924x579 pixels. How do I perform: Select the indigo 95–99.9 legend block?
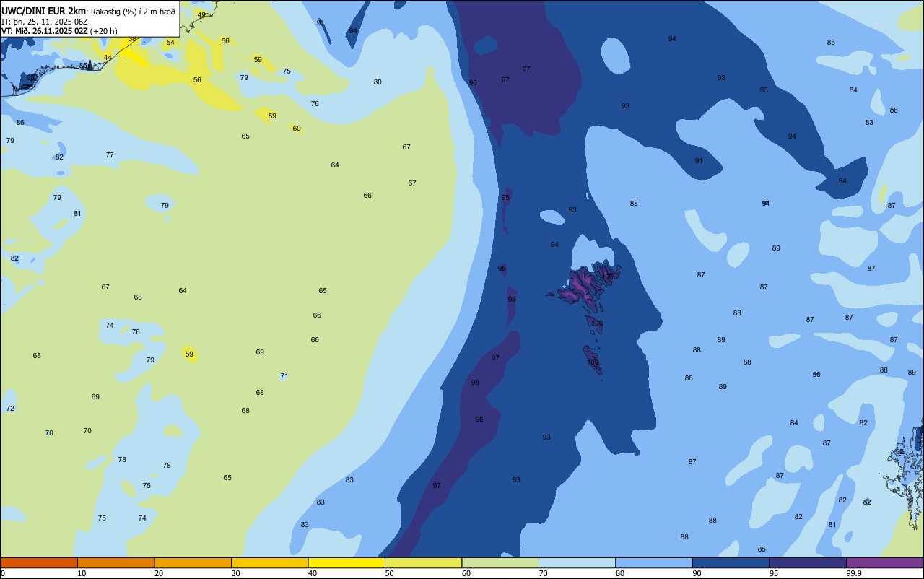pos(808,562)
